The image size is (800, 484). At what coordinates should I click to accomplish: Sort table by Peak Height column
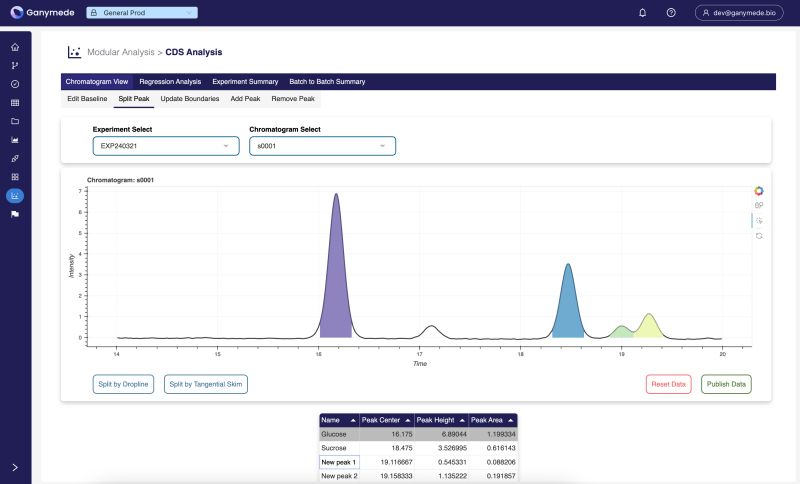pos(441,420)
